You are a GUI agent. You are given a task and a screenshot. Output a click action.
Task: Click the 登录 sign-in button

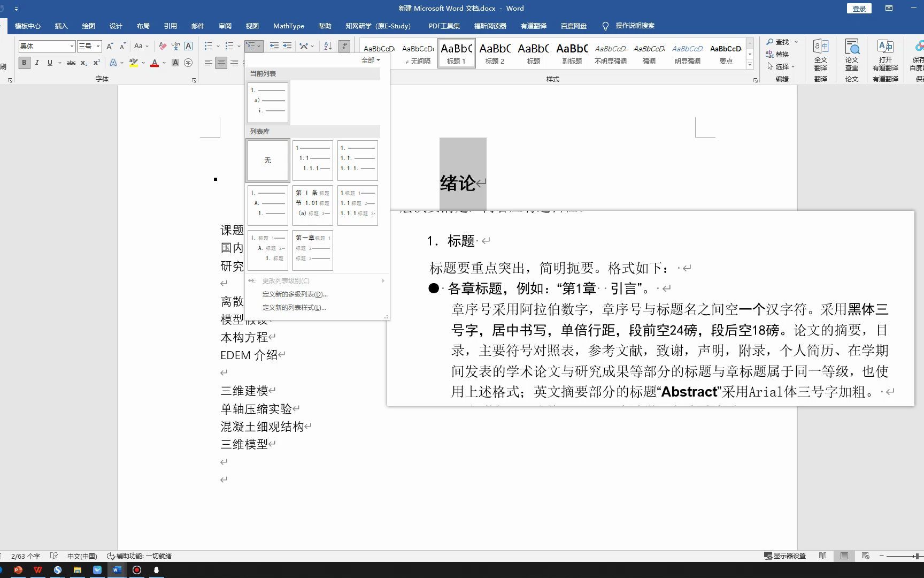pos(858,8)
